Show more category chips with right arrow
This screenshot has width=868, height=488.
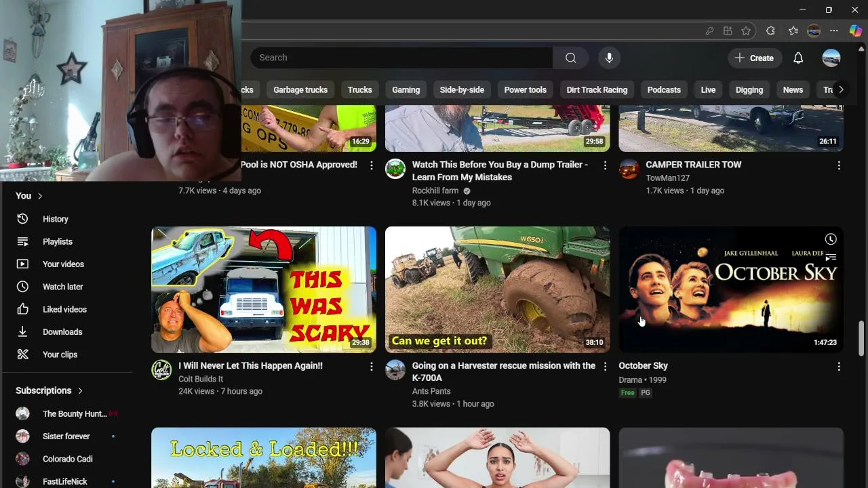(x=841, y=89)
